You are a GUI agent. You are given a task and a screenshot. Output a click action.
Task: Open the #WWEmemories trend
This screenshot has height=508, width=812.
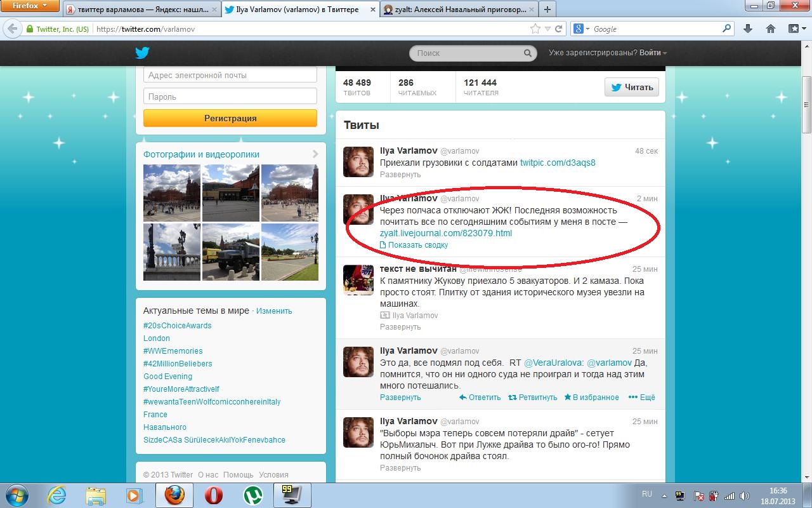(173, 351)
